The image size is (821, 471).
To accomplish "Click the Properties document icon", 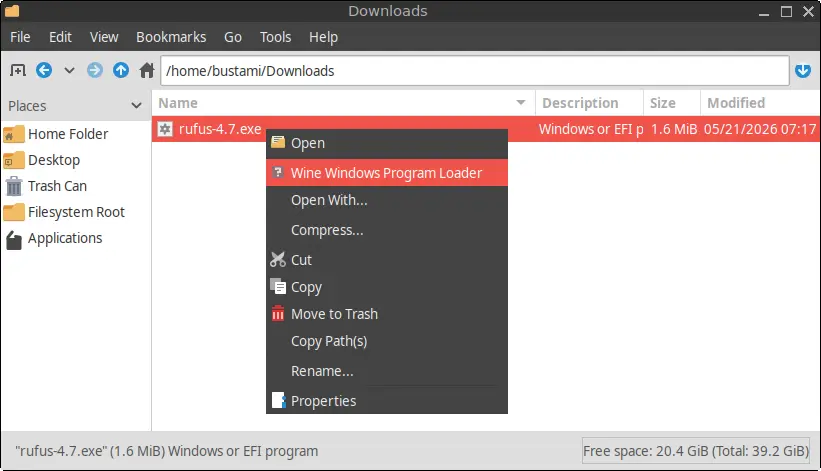I will (x=279, y=400).
